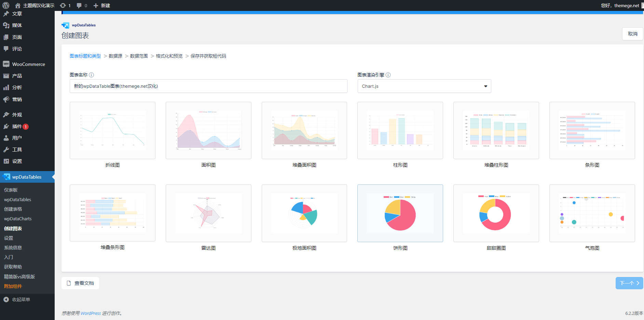Open 页面 (Pages) in sidebar
Viewport: 644px width, 320px height.
click(x=27, y=37)
